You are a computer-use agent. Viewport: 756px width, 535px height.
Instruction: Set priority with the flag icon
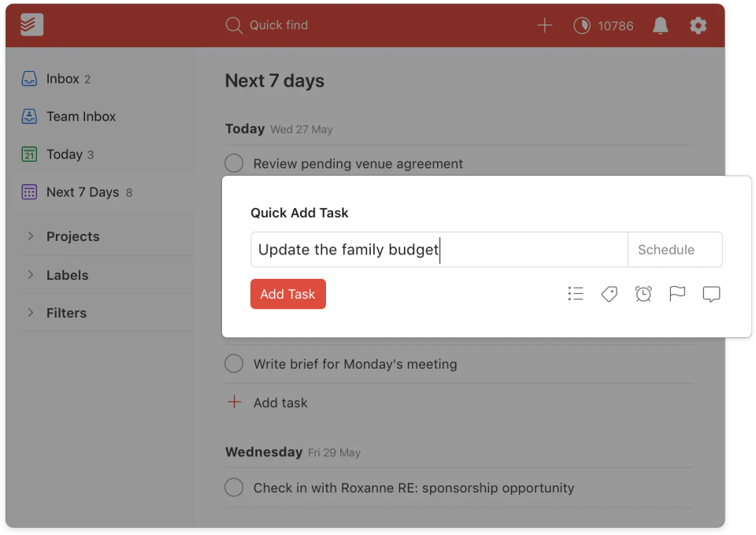tap(677, 294)
